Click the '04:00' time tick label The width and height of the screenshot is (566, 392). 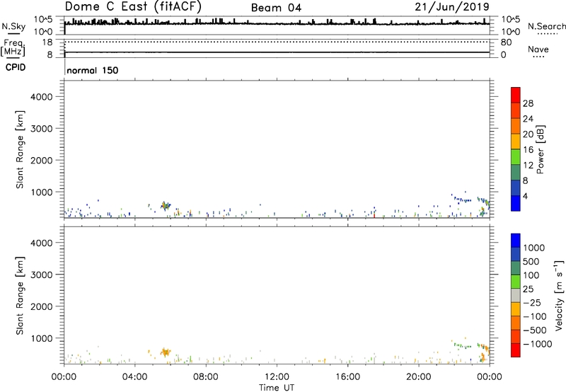[134, 377]
